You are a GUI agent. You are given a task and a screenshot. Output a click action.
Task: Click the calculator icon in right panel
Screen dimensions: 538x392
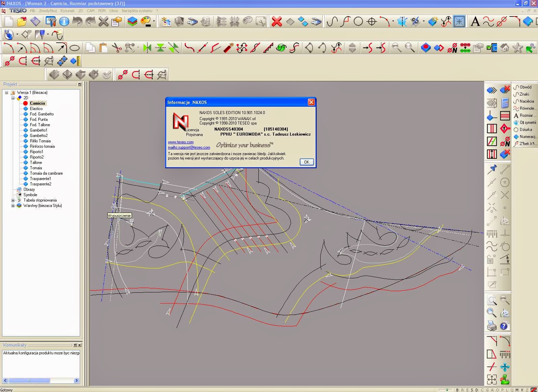click(x=505, y=103)
